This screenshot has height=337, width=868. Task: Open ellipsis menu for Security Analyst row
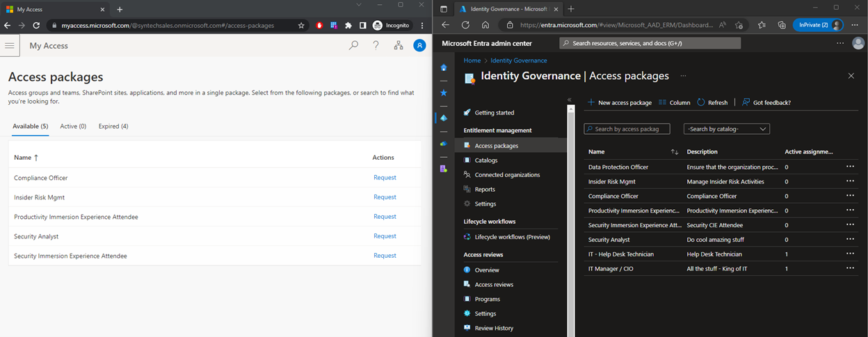(x=850, y=240)
